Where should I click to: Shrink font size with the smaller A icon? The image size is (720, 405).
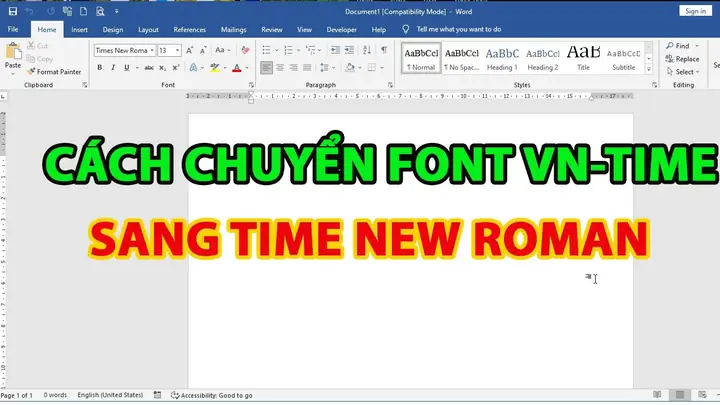203,51
